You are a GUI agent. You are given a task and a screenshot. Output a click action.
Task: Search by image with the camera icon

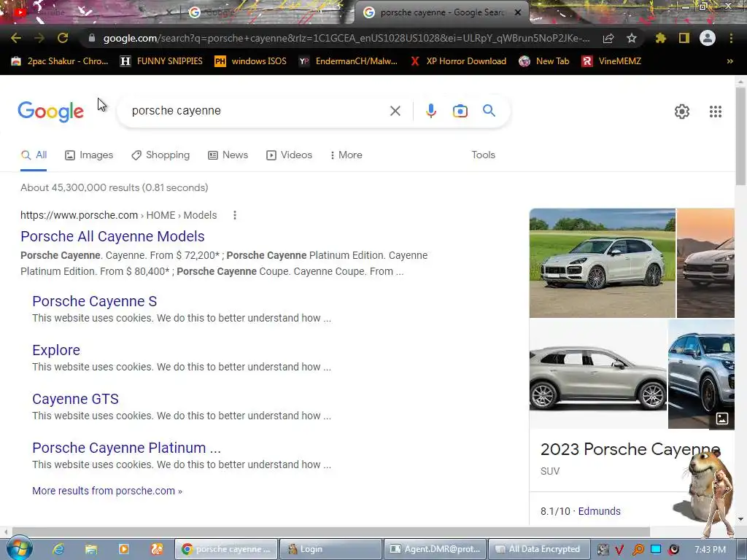coord(460,111)
